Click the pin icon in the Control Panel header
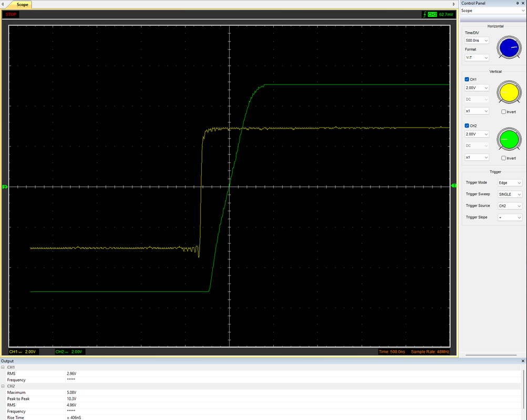Image resolution: width=527 pixels, height=420 pixels. pos(517,3)
